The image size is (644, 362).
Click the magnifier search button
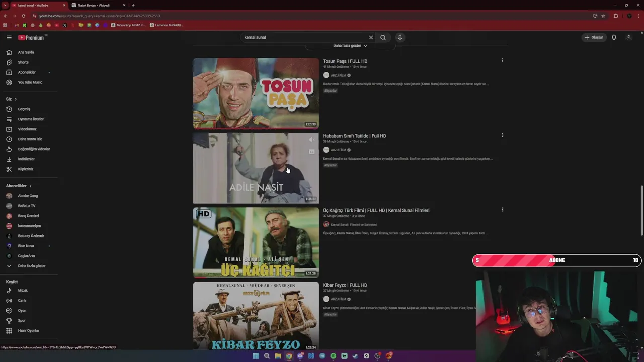tap(383, 37)
